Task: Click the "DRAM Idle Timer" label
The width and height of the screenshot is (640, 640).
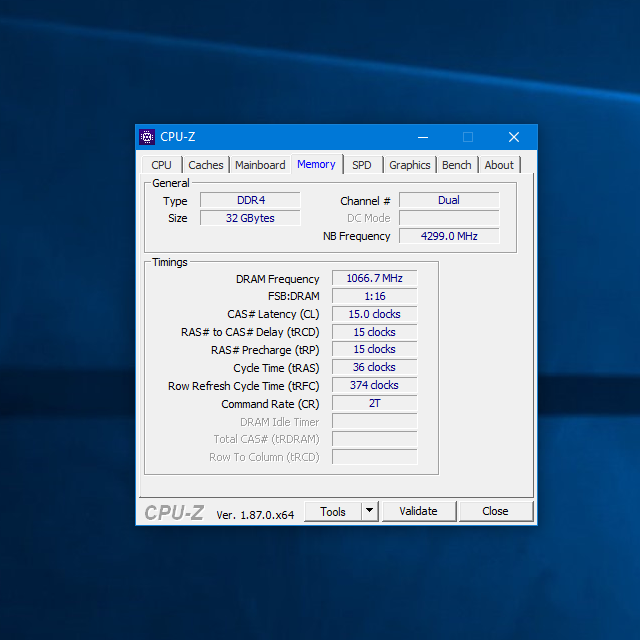Action: pyautogui.click(x=280, y=422)
